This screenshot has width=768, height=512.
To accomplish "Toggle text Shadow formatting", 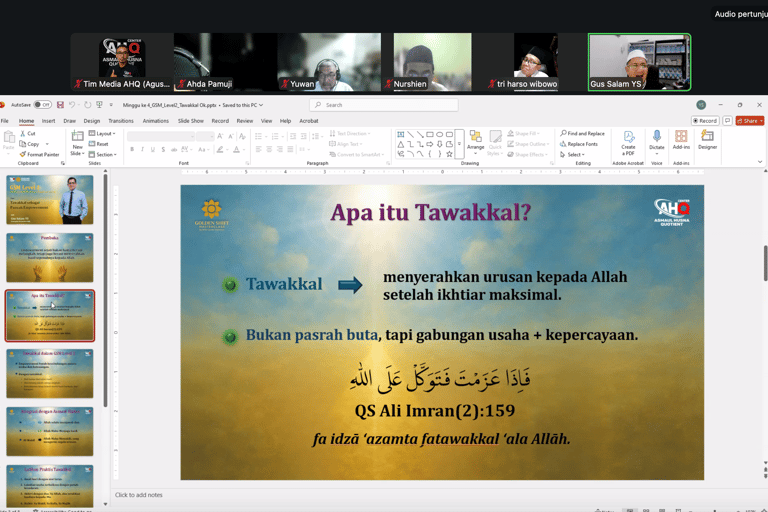I will [x=163, y=149].
